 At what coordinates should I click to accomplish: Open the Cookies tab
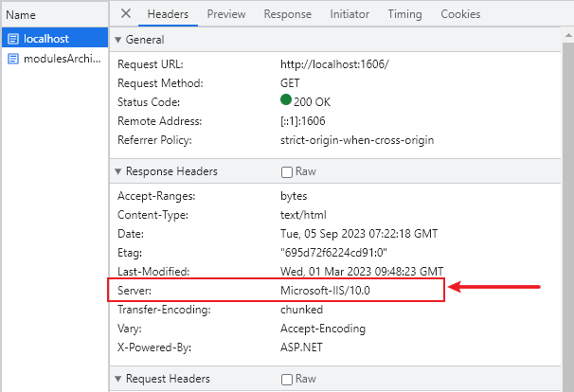(x=460, y=14)
